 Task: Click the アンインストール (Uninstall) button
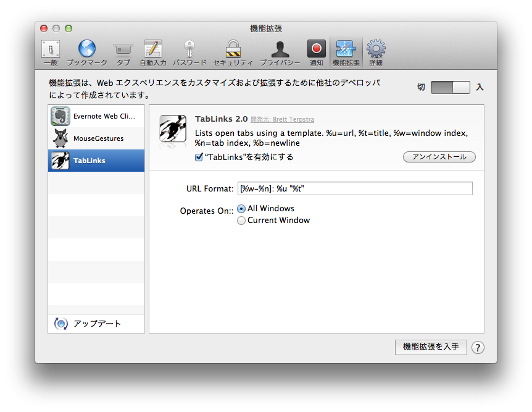(439, 157)
